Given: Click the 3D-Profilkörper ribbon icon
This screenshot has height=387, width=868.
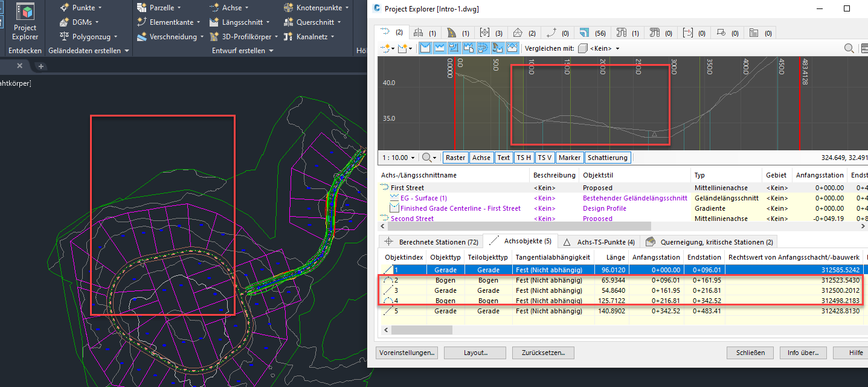Looking at the screenshot, I should pyautogui.click(x=214, y=37).
